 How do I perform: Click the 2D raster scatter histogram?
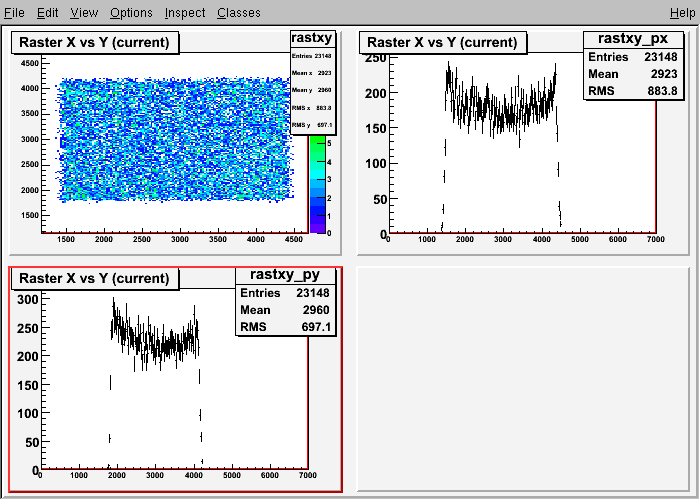click(x=175, y=139)
